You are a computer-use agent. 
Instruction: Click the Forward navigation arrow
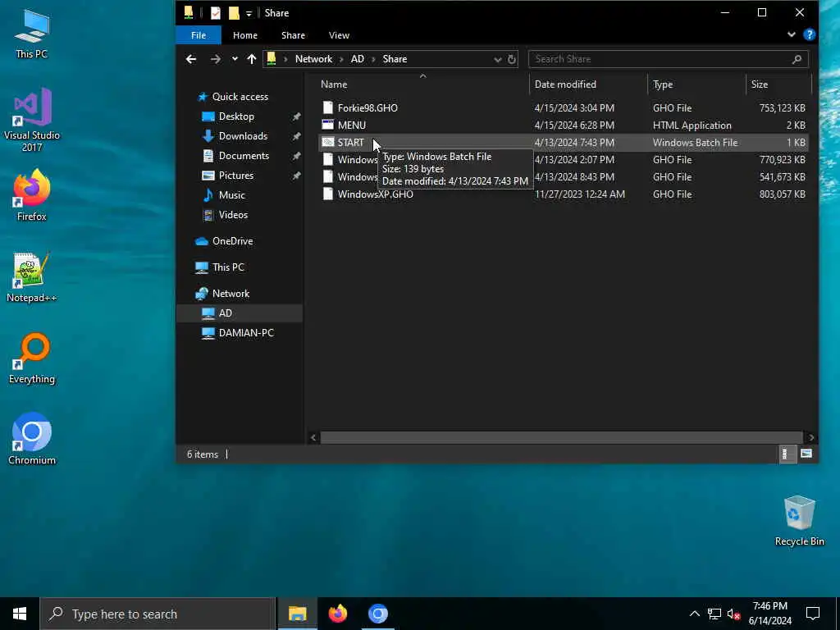tap(216, 59)
